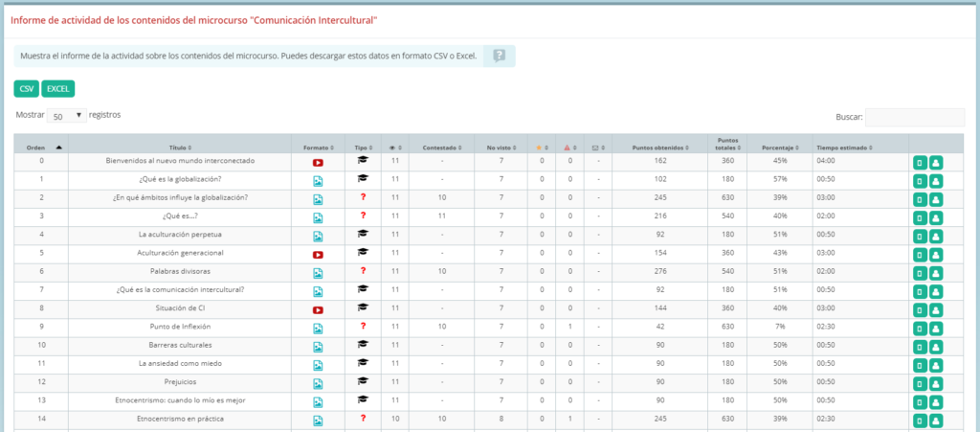
Task: Click the 7% percentage in Punto de Inflexión row
Action: pyautogui.click(x=779, y=327)
